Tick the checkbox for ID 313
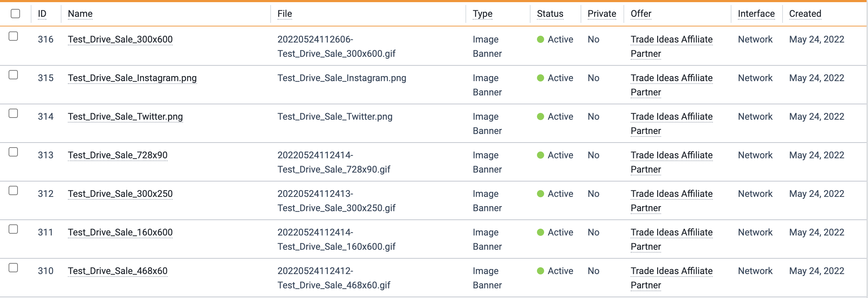Image resolution: width=868 pixels, height=298 pixels. click(x=13, y=152)
